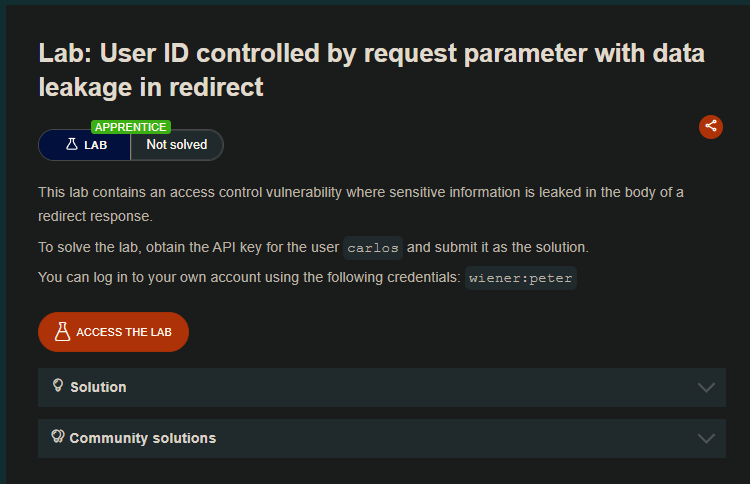Expand the Solution chevron arrow
750x484 pixels.
click(706, 387)
